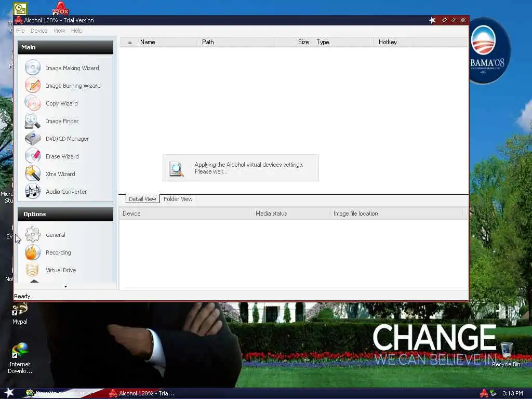Start the Erase Wizard icon
This screenshot has width=532, height=399.
(33, 156)
